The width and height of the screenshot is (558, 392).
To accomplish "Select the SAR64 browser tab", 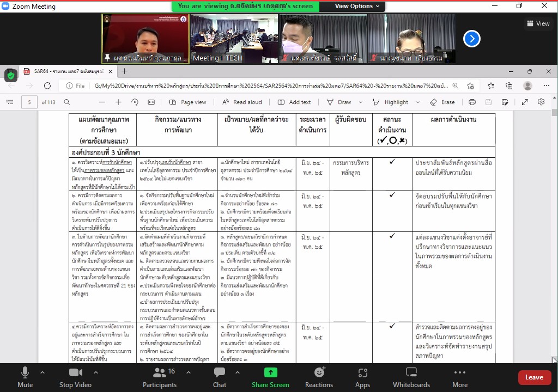I will [x=68, y=71].
